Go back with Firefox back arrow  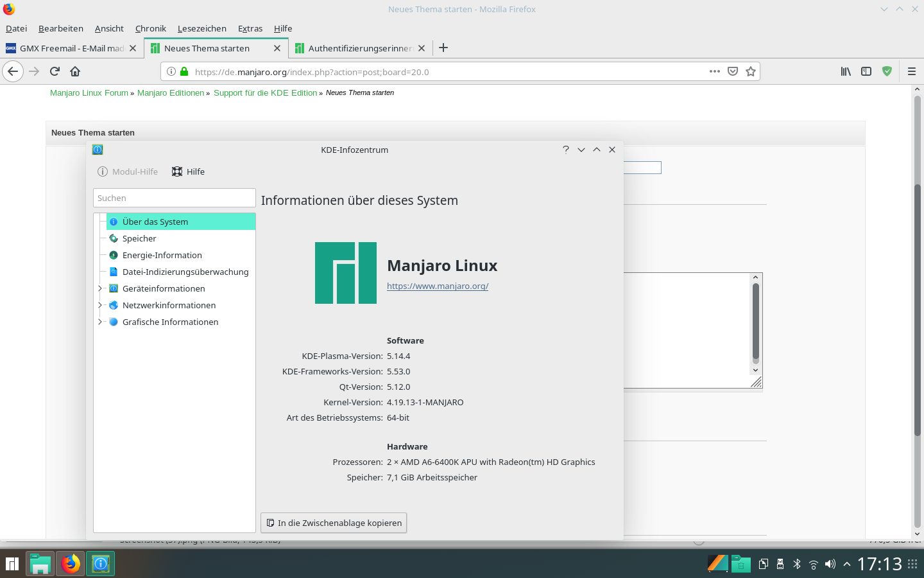[13, 71]
